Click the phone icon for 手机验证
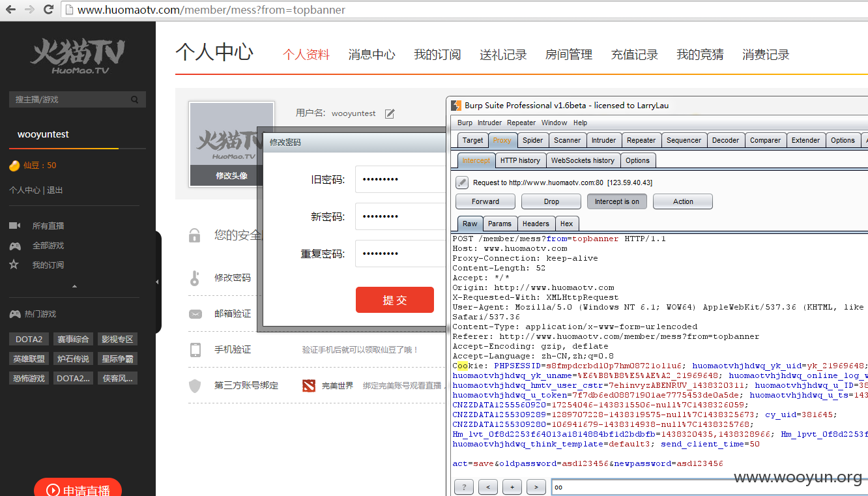This screenshot has height=496, width=868. [195, 350]
